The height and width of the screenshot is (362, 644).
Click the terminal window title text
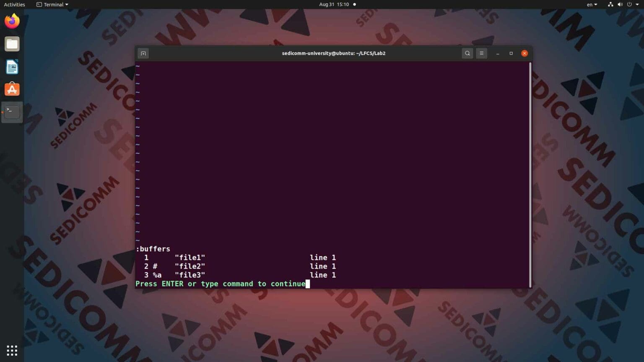coord(334,53)
